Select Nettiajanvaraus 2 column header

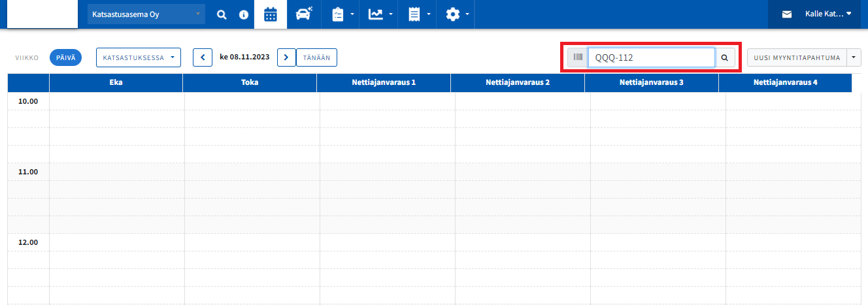pyautogui.click(x=518, y=83)
